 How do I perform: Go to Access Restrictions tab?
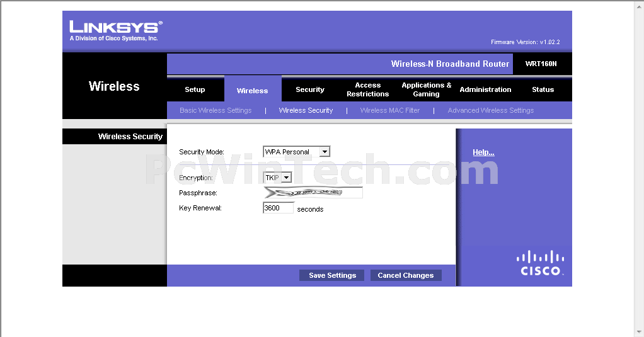367,89
